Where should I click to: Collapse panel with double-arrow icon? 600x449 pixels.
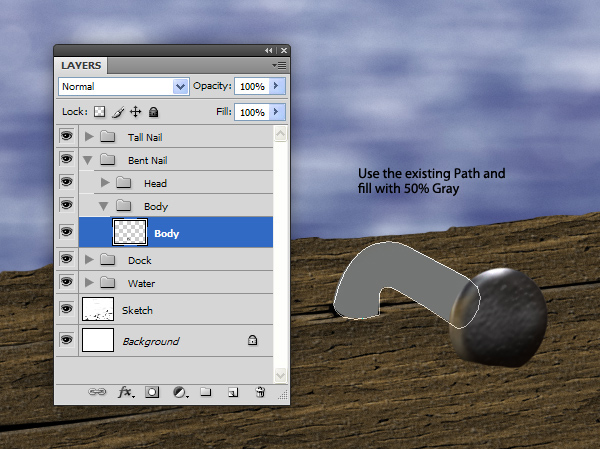click(x=269, y=51)
